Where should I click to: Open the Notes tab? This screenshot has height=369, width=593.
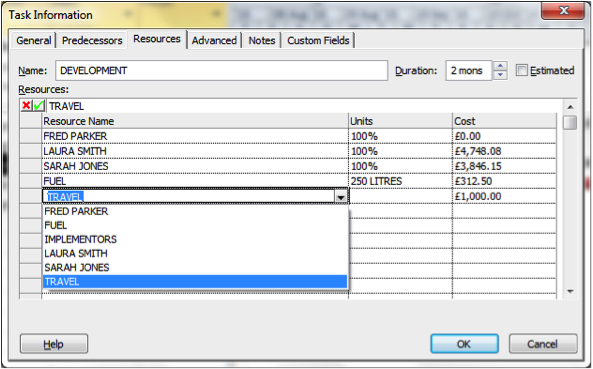pyautogui.click(x=262, y=40)
